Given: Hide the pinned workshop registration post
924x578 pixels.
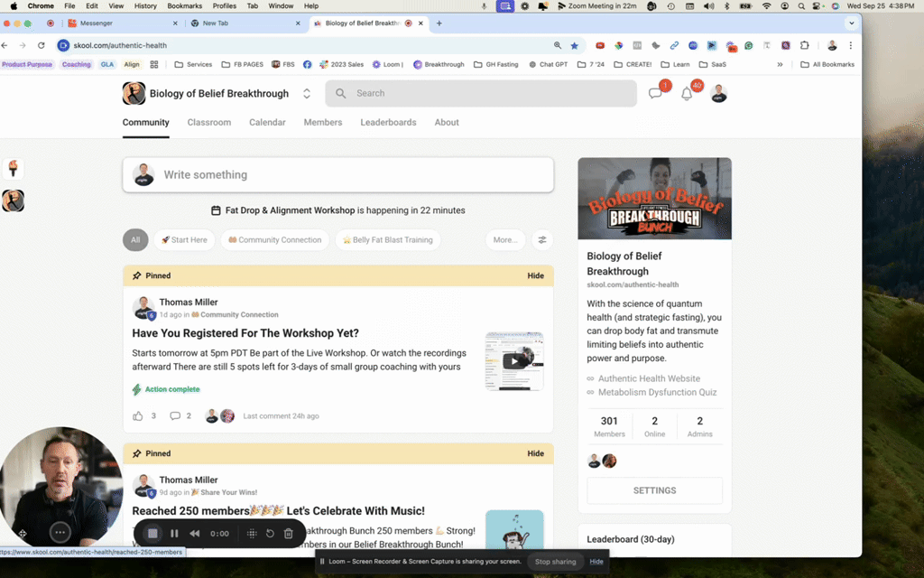Looking at the screenshot, I should point(535,275).
